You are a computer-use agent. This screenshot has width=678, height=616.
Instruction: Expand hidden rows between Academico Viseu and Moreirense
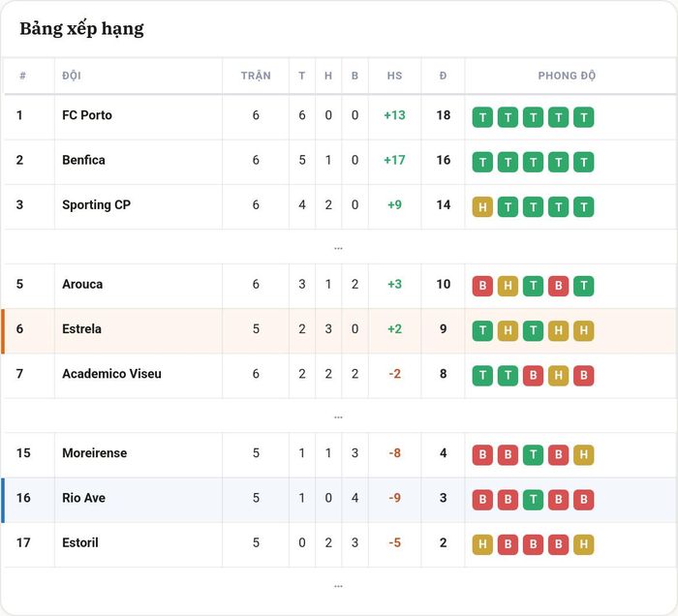pyautogui.click(x=339, y=417)
